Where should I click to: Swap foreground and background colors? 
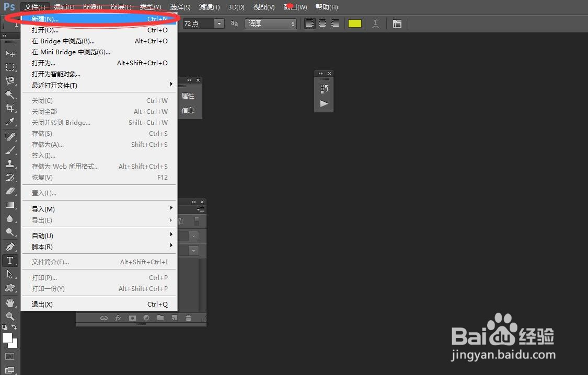(14, 327)
